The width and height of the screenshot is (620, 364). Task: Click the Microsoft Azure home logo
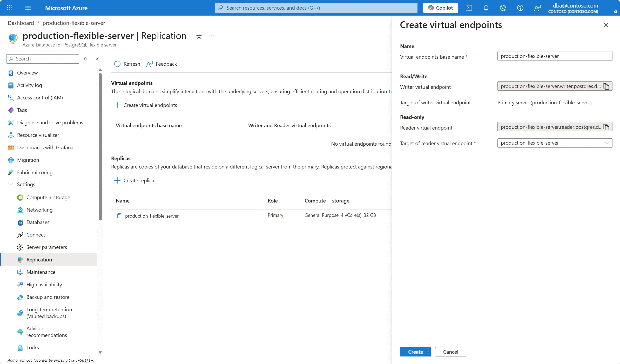(66, 8)
